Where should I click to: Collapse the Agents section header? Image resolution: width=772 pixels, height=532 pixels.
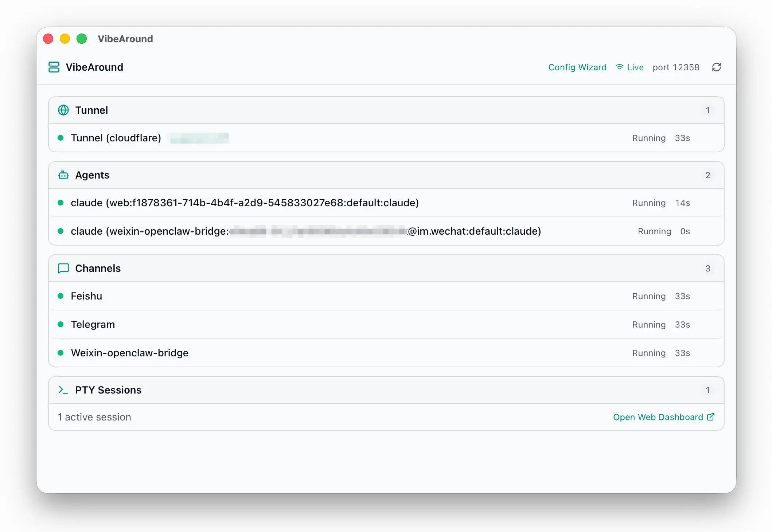click(386, 175)
